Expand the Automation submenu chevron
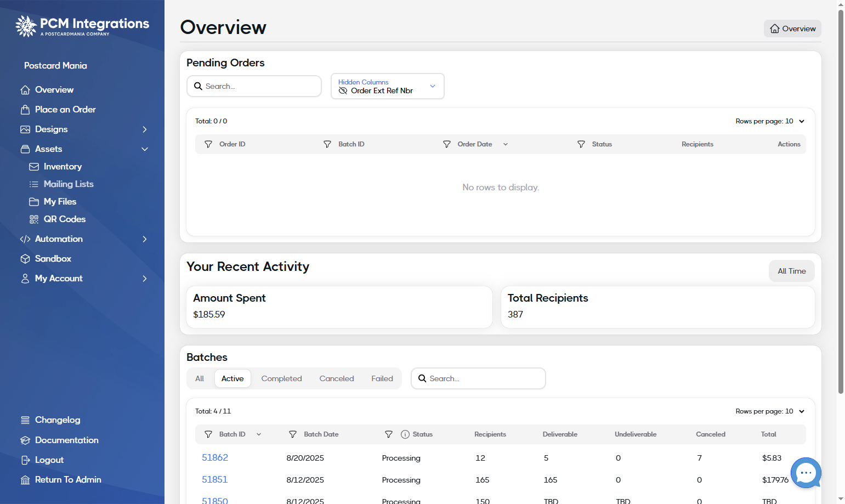Image resolution: width=845 pixels, height=504 pixels. 145,239
